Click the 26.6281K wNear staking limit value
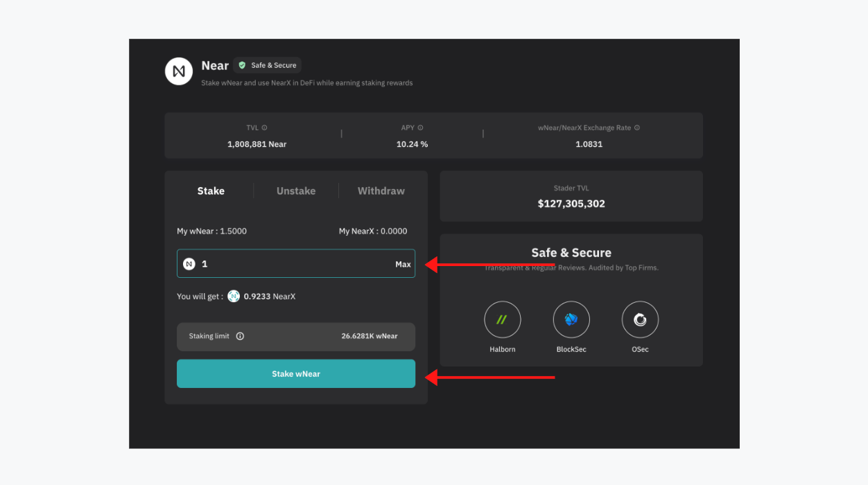Viewport: 868px width, 485px height. point(370,336)
